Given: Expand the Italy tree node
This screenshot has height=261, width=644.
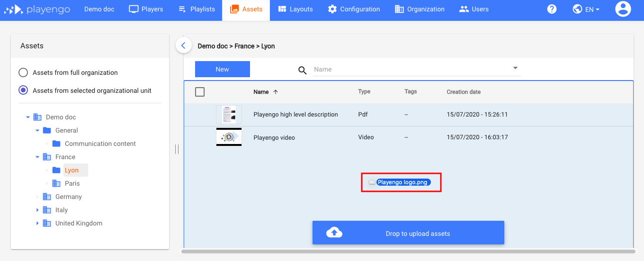Looking at the screenshot, I should [x=37, y=210].
